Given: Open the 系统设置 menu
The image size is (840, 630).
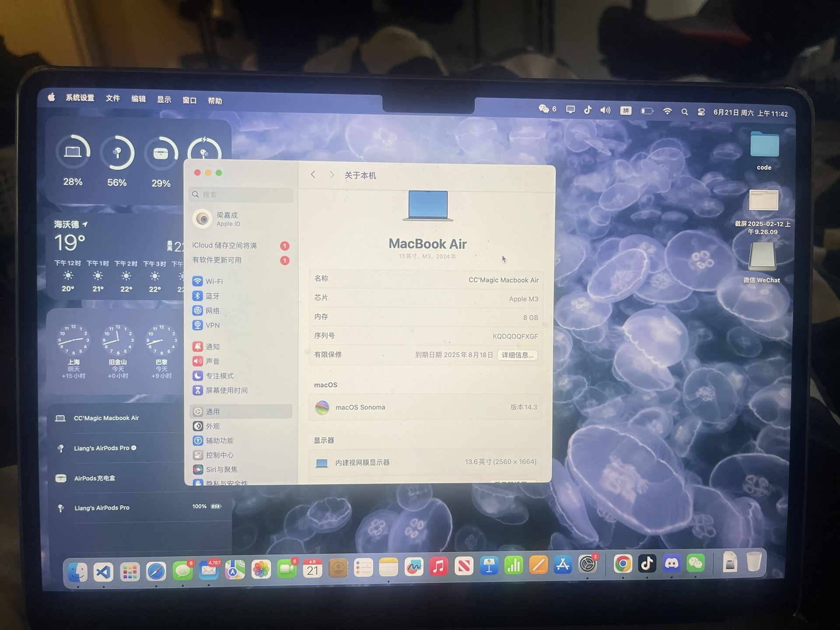Looking at the screenshot, I should [x=80, y=98].
